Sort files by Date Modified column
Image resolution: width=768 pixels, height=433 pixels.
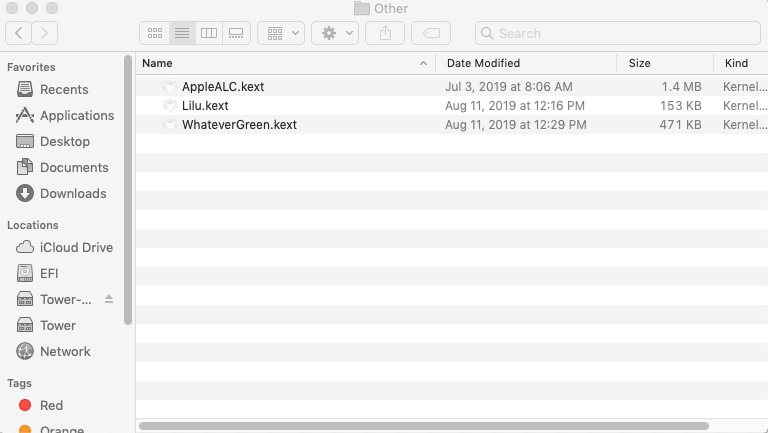pyautogui.click(x=483, y=63)
